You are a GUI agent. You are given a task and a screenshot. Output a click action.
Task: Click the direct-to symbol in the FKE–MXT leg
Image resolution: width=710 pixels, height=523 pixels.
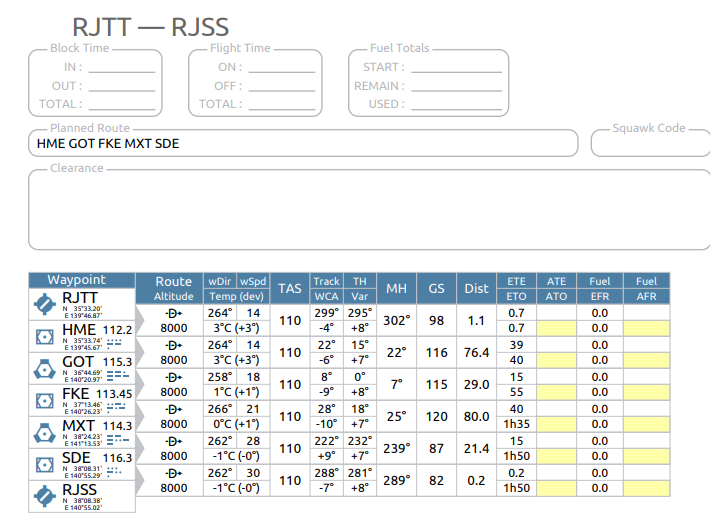click(x=173, y=409)
